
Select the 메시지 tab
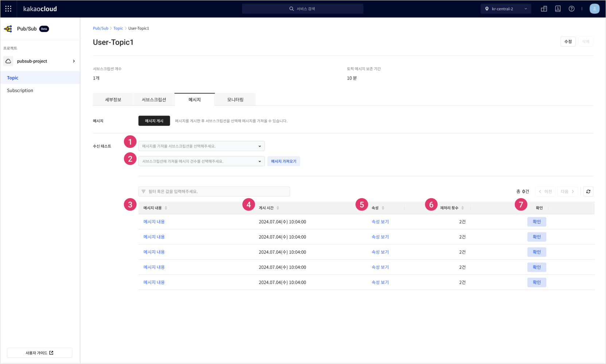195,99
